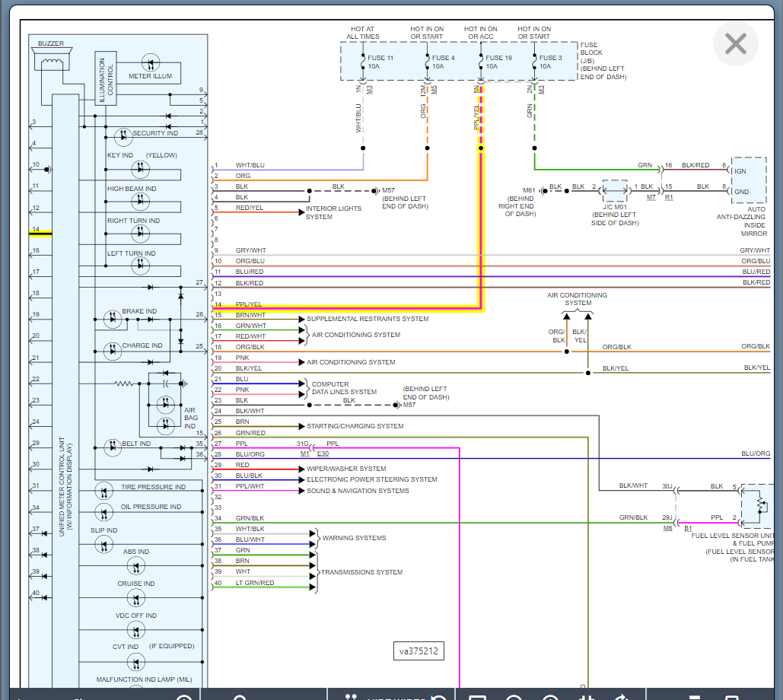Click the Illumination Control box
This screenshot has height=700, width=783.
(106, 79)
